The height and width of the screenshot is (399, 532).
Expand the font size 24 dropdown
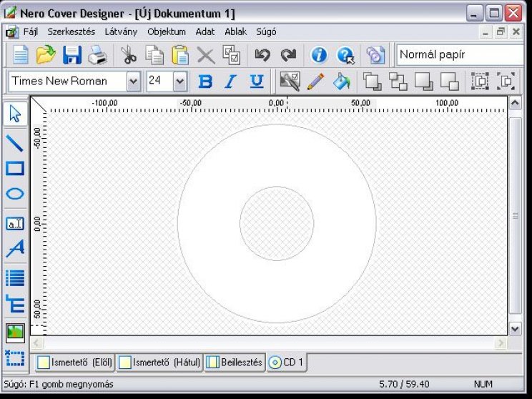pyautogui.click(x=179, y=82)
